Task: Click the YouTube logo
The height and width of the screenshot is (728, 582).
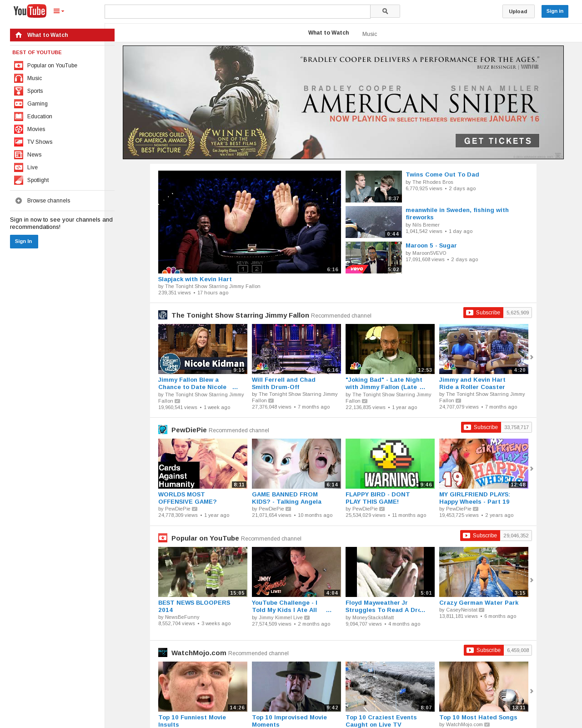Action: coord(30,11)
